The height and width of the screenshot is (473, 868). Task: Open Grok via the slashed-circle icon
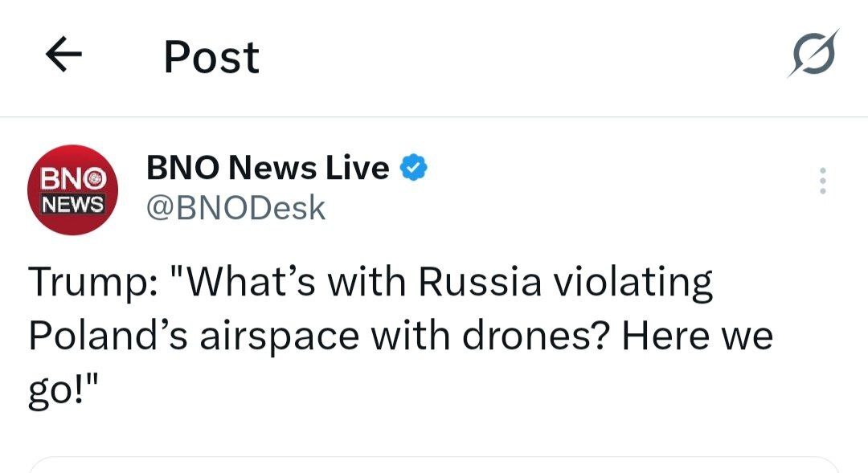point(813,55)
